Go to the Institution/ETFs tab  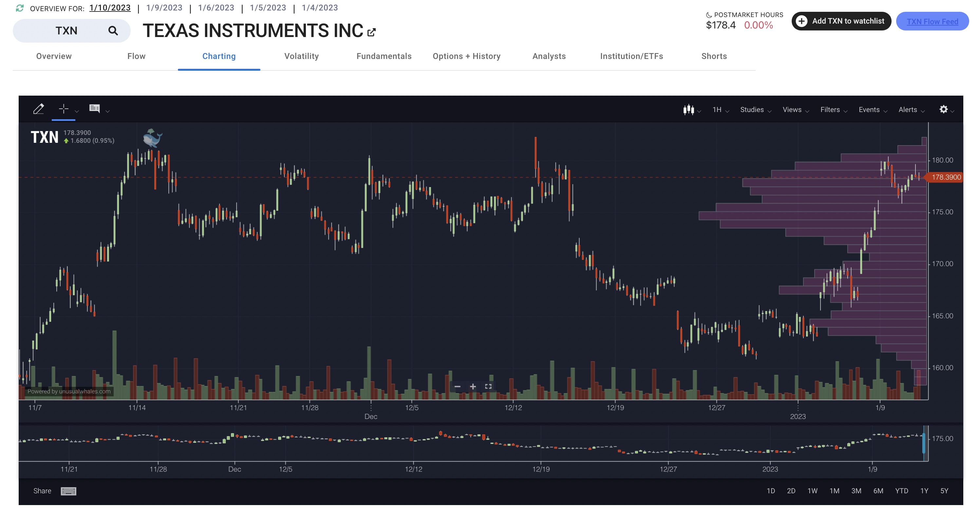[x=632, y=56]
